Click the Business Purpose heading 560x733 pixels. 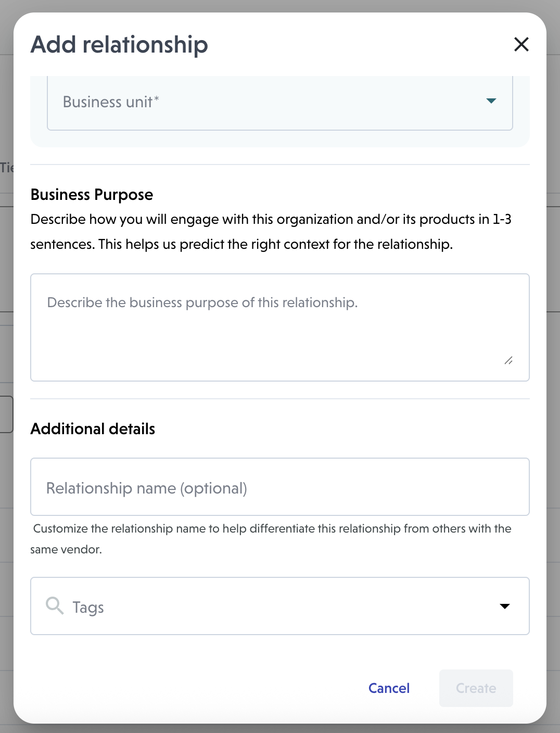92,195
